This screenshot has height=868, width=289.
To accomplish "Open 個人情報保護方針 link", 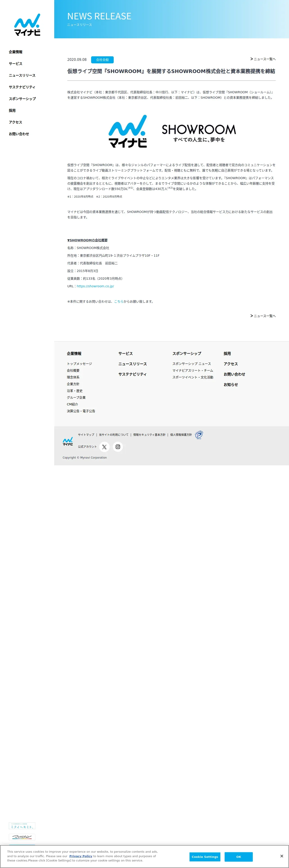I will pos(181,435).
